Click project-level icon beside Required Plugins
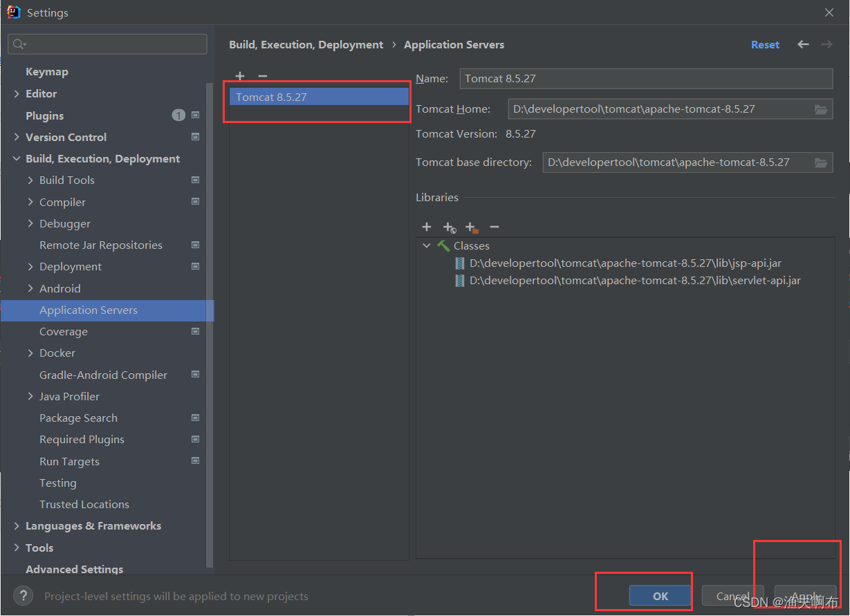850x616 pixels. point(195,439)
